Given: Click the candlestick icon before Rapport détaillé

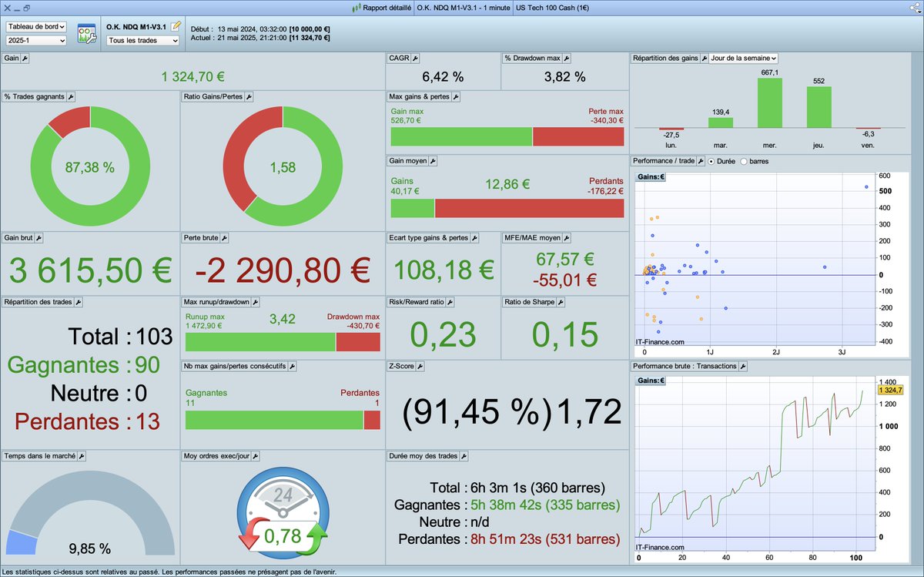Looking at the screenshot, I should tap(356, 8).
